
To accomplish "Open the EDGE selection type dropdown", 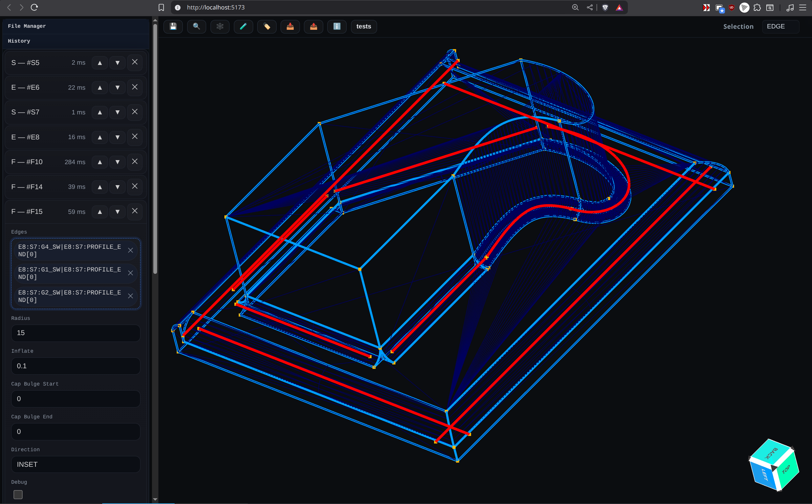I will pyautogui.click(x=780, y=26).
